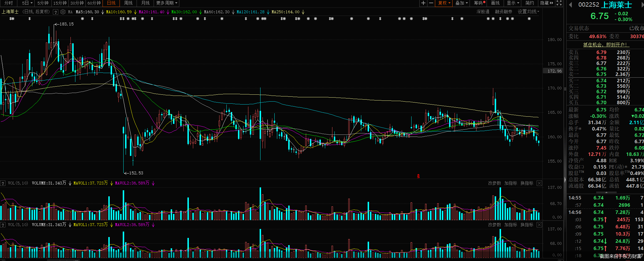Hide the side panel via 隐藏
Viewport: 644px width, 261px height.
click(547, 3)
